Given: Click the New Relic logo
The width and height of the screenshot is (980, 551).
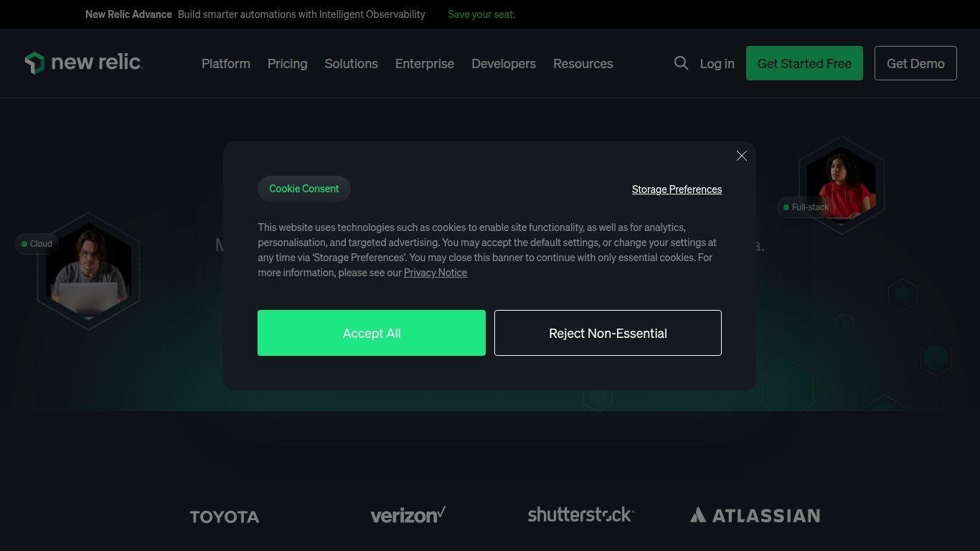Looking at the screenshot, I should coord(84,63).
